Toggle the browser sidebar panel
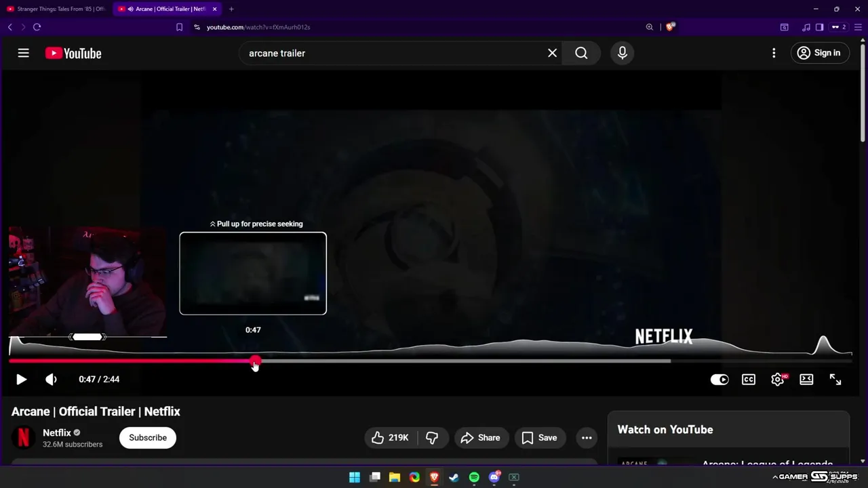Image resolution: width=868 pixels, height=488 pixels. tap(819, 27)
